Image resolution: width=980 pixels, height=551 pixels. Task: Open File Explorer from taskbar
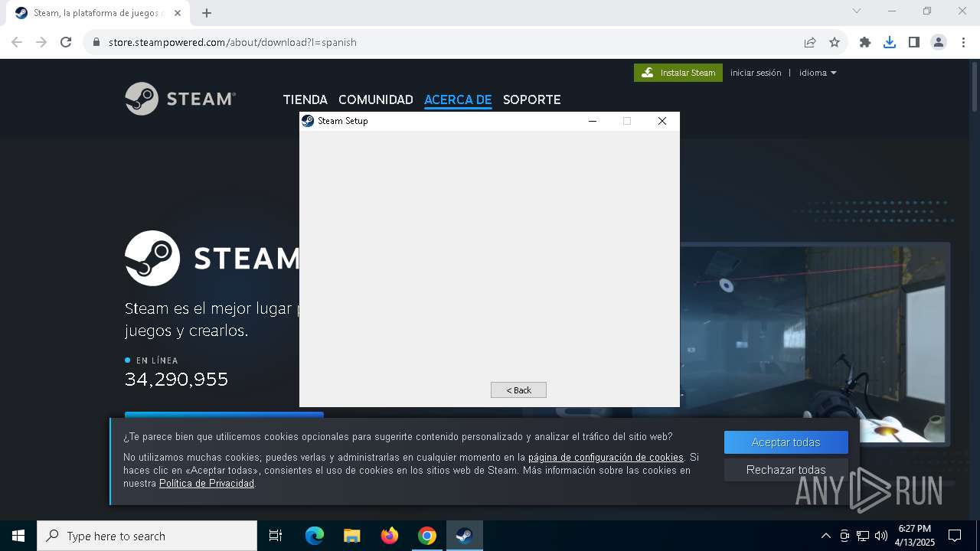point(352,536)
